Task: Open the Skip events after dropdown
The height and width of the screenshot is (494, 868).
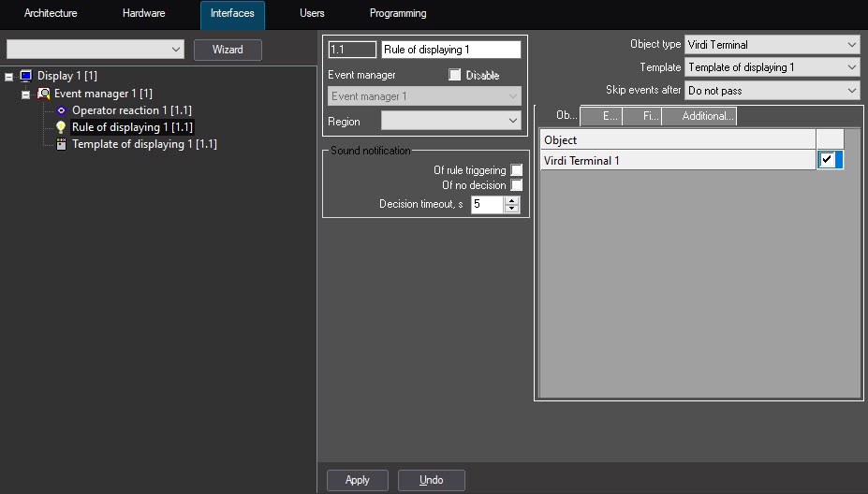Action: [x=772, y=91]
